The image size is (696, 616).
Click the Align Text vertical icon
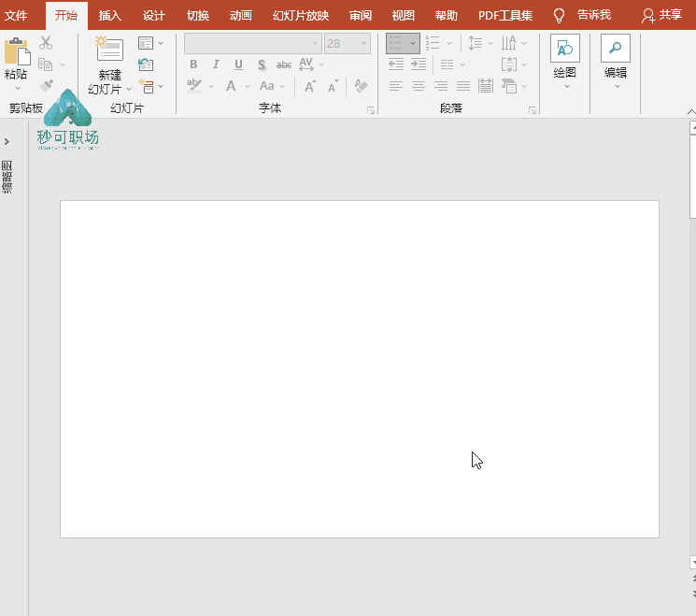508,64
